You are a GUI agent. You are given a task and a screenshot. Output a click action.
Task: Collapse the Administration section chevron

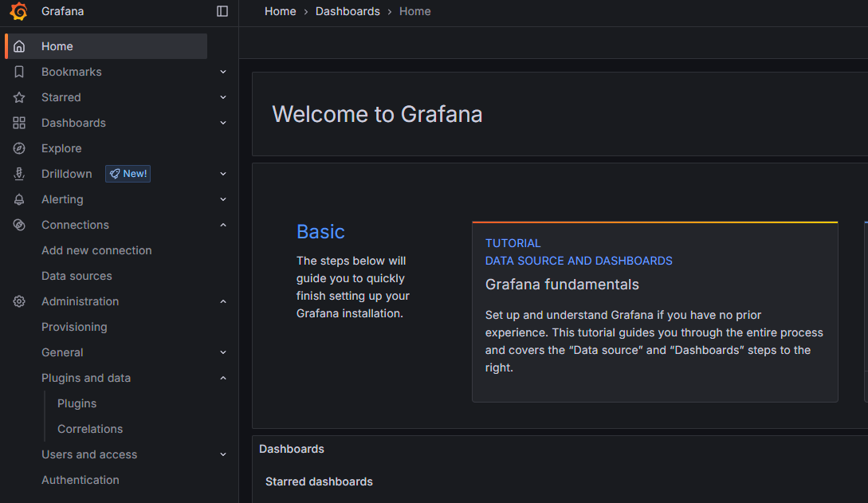[223, 301]
